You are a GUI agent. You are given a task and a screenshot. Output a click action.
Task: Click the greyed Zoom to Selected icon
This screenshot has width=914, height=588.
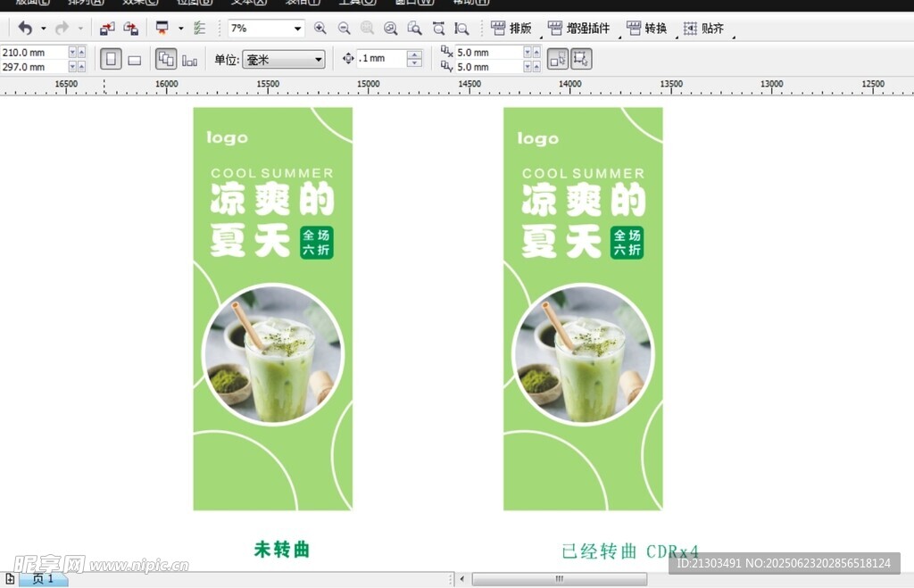(367, 28)
